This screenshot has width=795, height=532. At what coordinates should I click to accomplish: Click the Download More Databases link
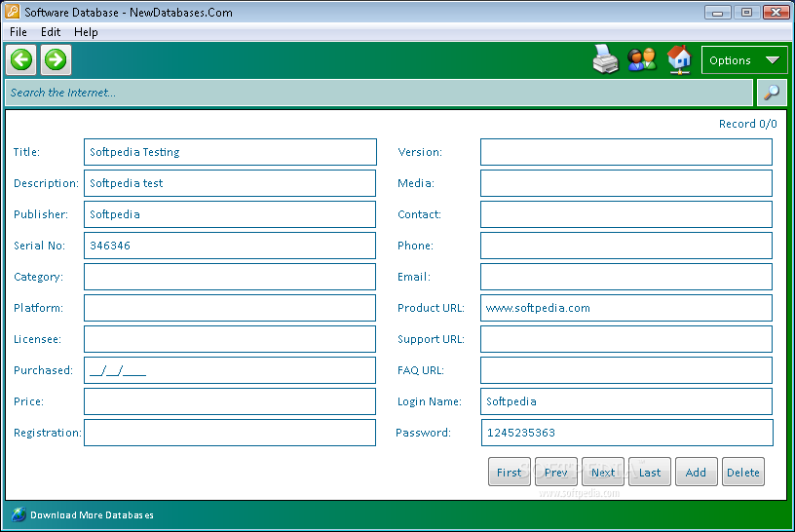(92, 514)
